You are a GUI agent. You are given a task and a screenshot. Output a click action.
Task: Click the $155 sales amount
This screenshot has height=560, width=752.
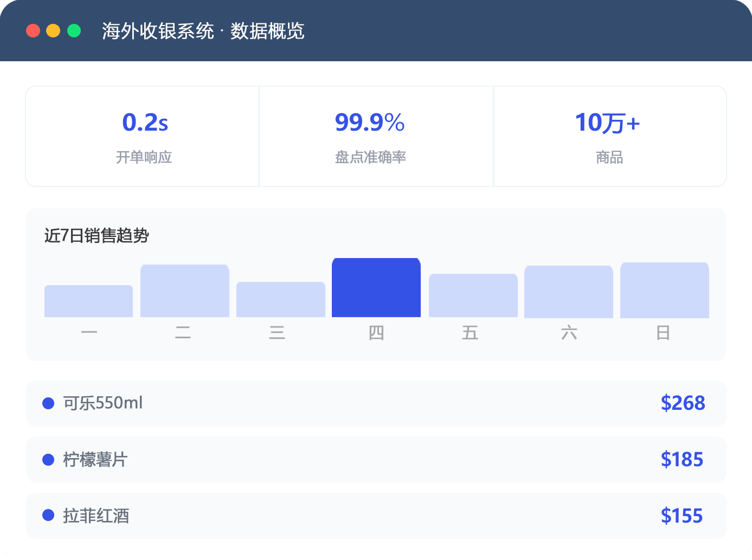pos(682,516)
